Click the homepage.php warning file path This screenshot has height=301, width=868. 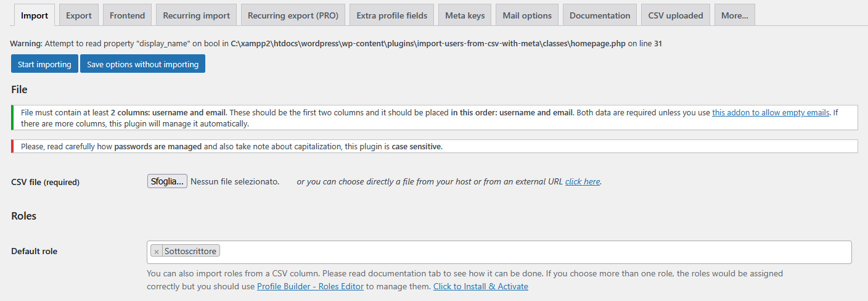[428, 44]
